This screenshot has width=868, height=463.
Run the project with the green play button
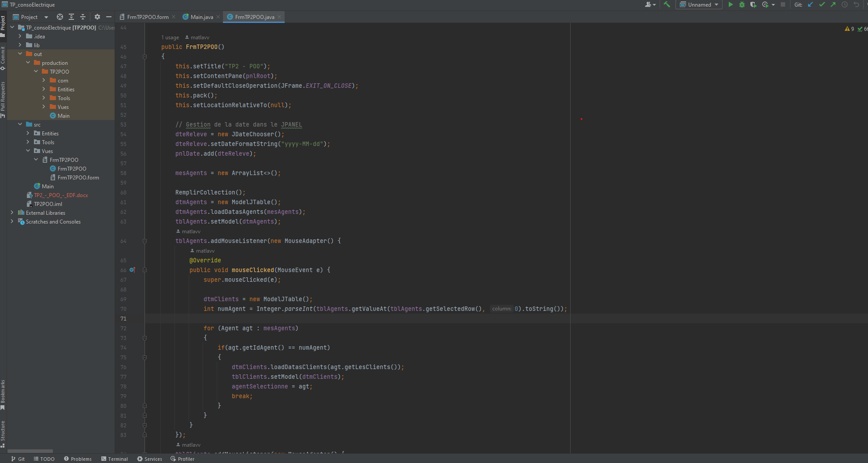pyautogui.click(x=730, y=5)
